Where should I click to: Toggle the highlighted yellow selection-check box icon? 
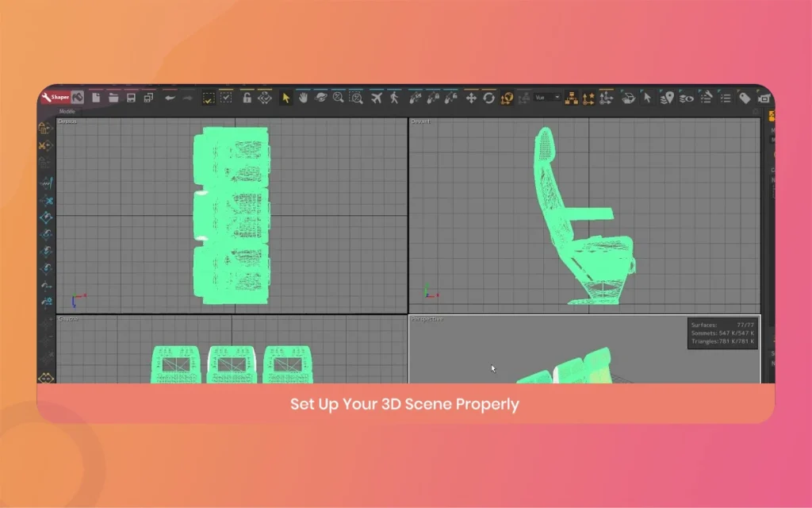pos(209,98)
